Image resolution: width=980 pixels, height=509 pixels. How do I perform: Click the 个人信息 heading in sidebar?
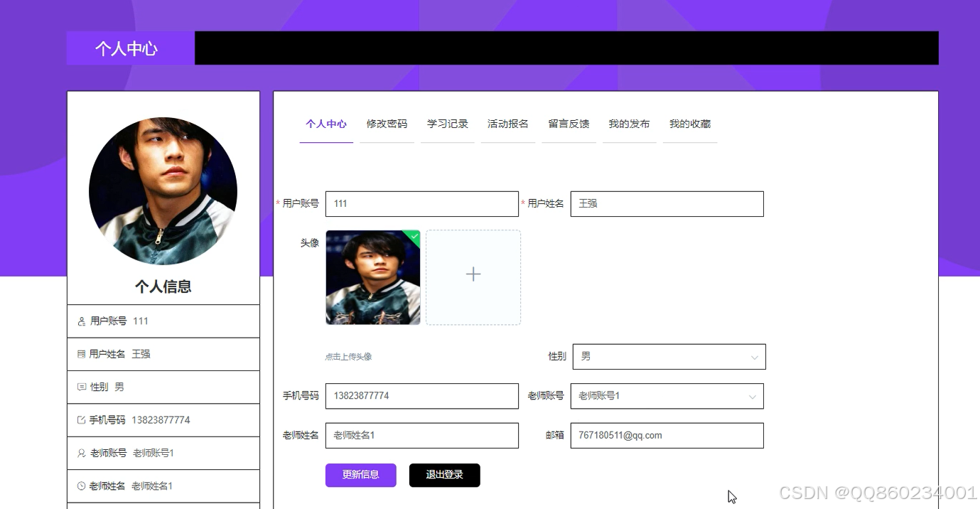[x=163, y=286]
